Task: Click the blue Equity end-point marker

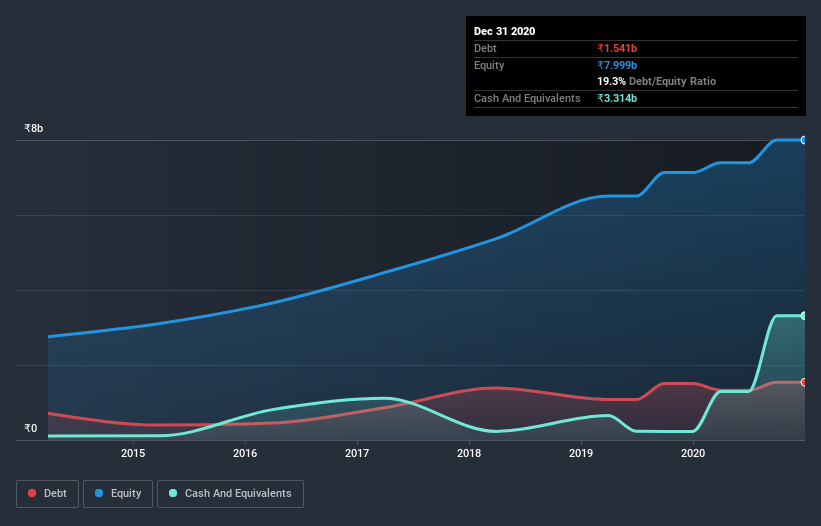Action: pyautogui.click(x=804, y=140)
